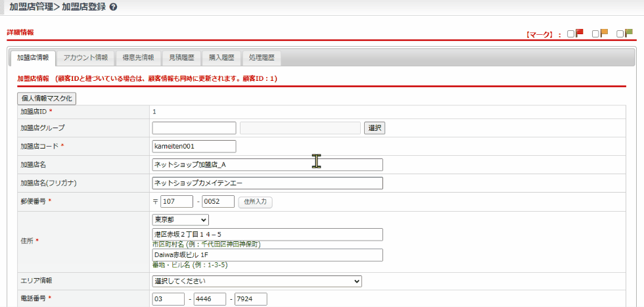
Task: Click the address field 港区赤坂２丁目１４－５
Action: click(x=267, y=235)
